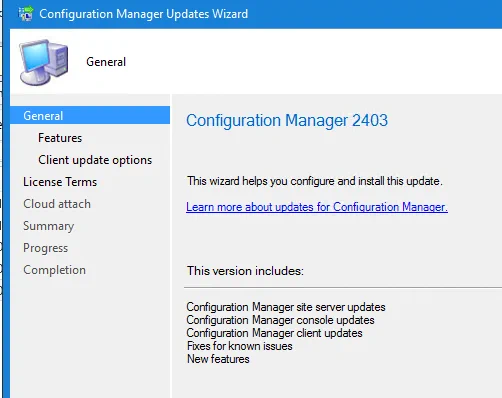Click the General header label beside the computer icon

(106, 62)
